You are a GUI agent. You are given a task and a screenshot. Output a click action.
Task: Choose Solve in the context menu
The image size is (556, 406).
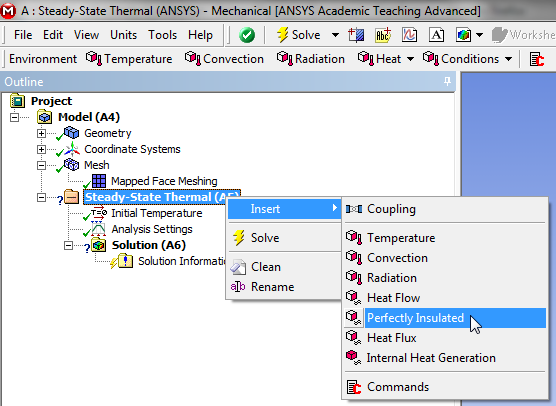[x=284, y=238]
